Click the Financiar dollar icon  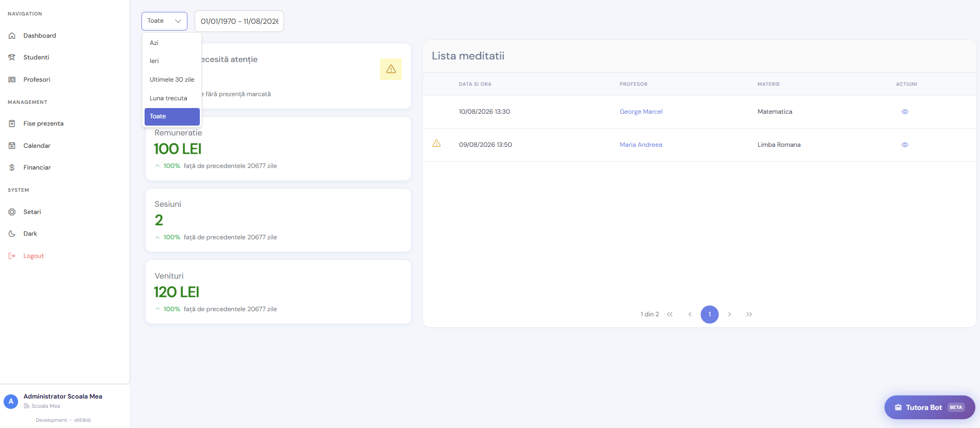click(x=12, y=167)
